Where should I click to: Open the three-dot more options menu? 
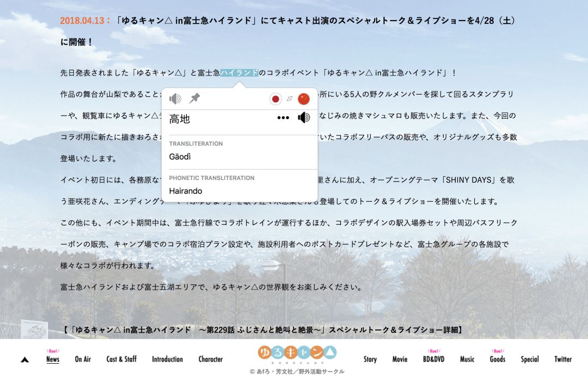tap(283, 117)
